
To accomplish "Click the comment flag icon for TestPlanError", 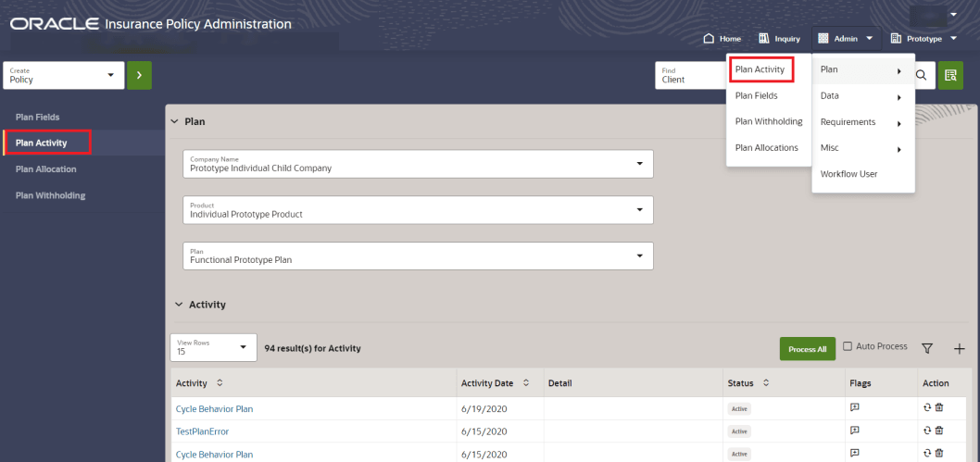I will pos(855,431).
